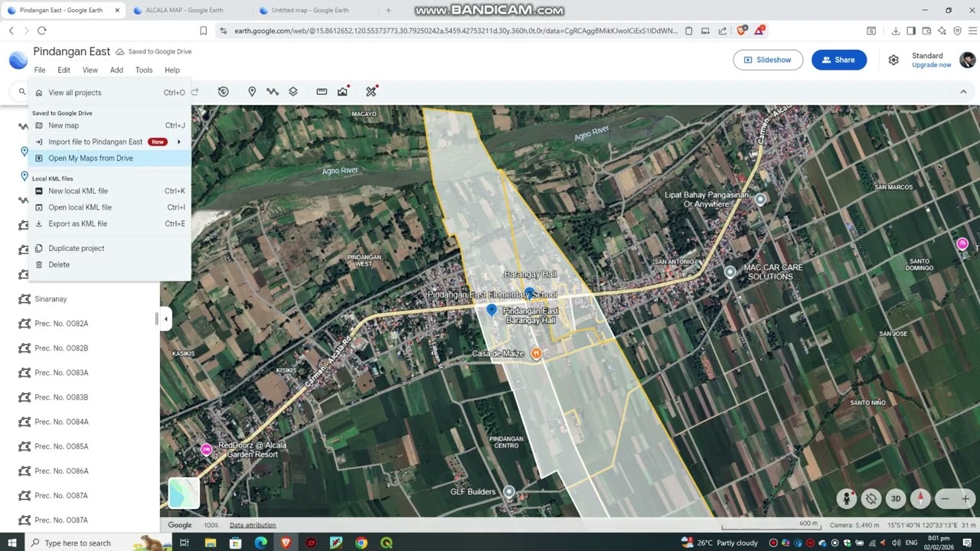Click the orange Casa de Maize marker

coord(536,354)
